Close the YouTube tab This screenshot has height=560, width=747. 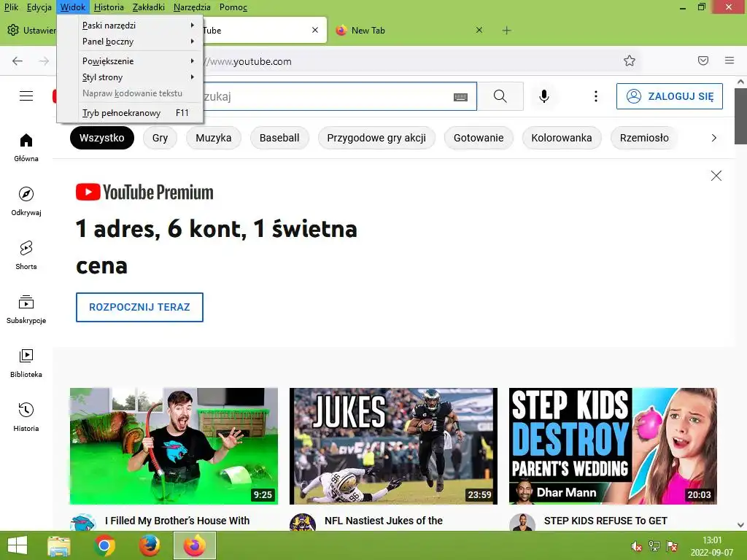click(x=315, y=30)
